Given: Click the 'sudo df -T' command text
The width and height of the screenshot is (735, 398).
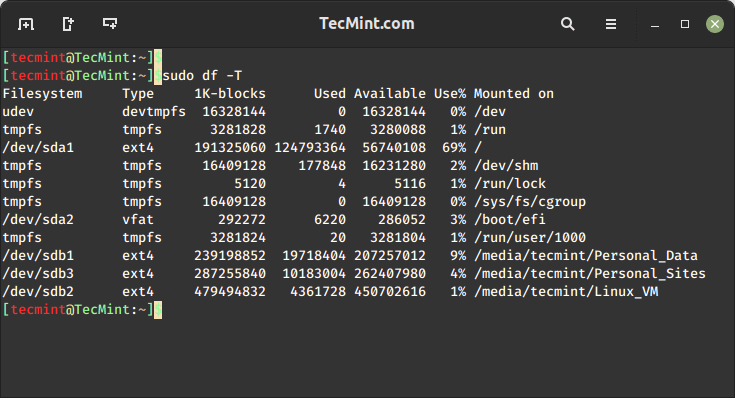Looking at the screenshot, I should coord(202,75).
